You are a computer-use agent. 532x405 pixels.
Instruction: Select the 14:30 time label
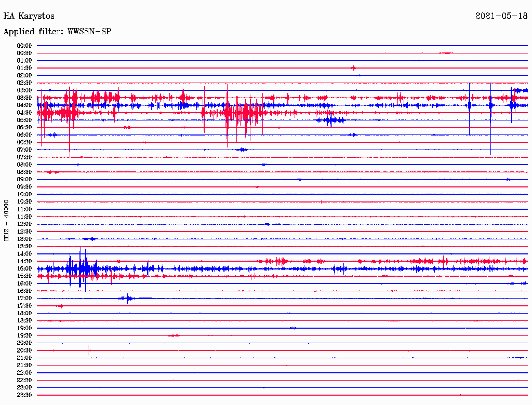click(24, 261)
